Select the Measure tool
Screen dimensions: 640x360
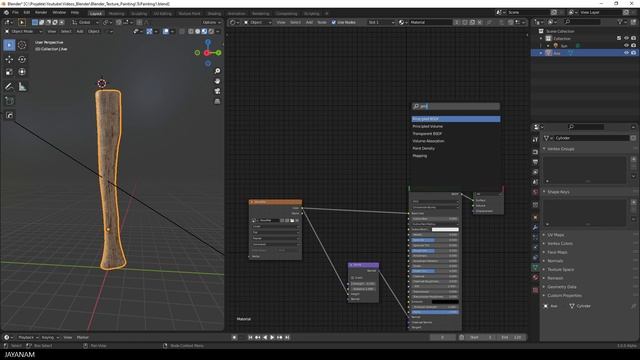tap(22, 87)
